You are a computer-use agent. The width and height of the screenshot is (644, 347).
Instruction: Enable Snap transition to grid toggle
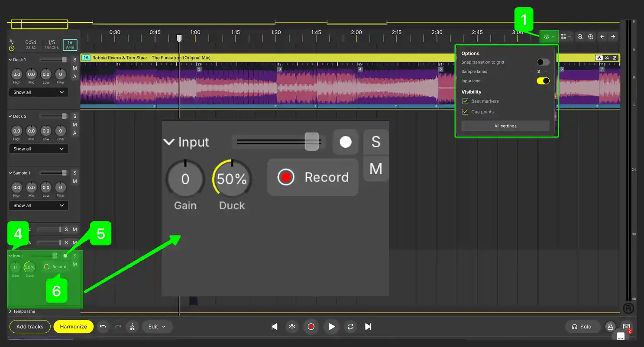(x=543, y=62)
